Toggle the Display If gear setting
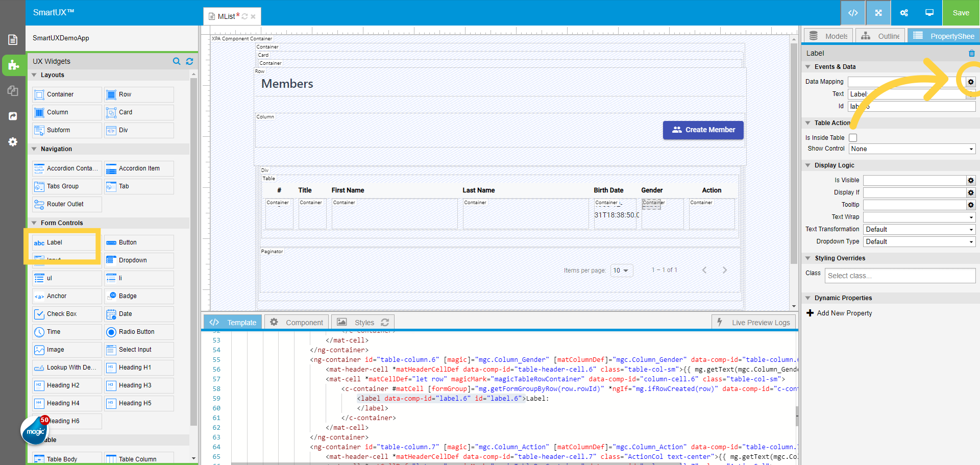This screenshot has height=465, width=980. [x=971, y=192]
